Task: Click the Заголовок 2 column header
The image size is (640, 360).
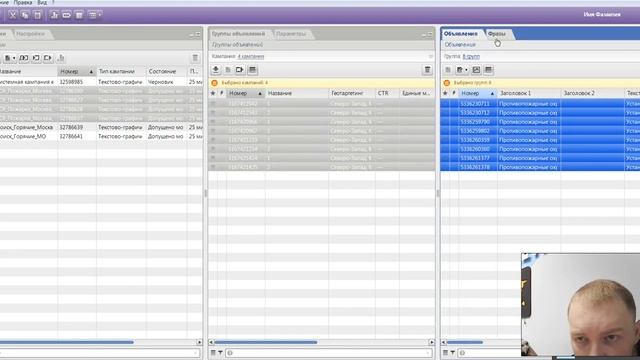Action: click(x=593, y=93)
